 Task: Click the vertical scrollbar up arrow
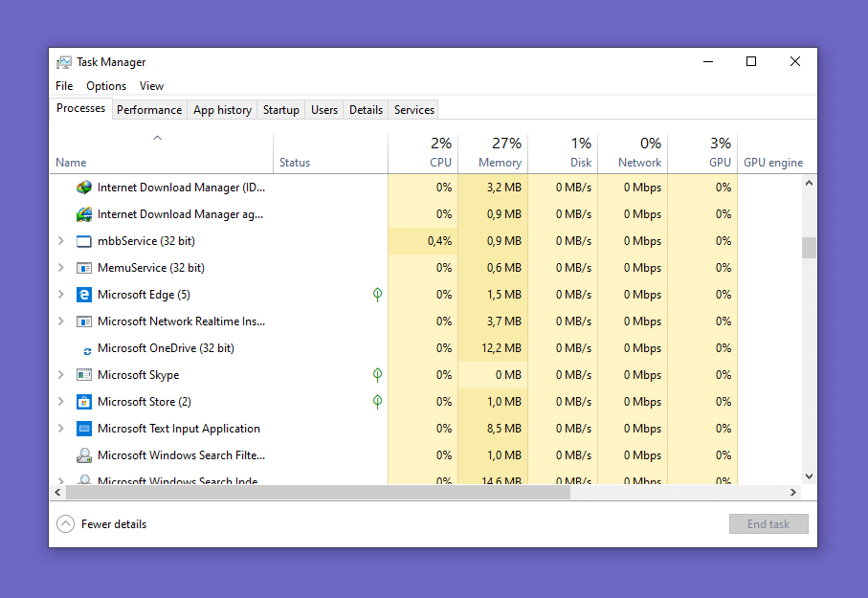809,183
